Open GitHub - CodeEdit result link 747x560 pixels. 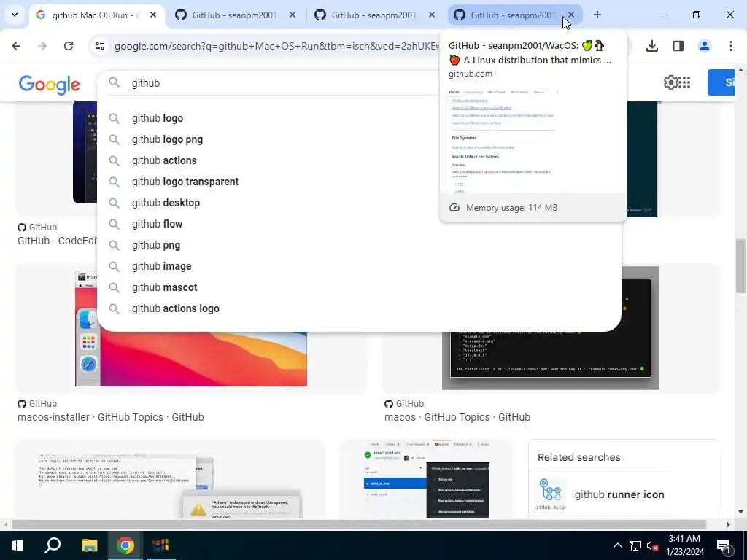(x=57, y=241)
